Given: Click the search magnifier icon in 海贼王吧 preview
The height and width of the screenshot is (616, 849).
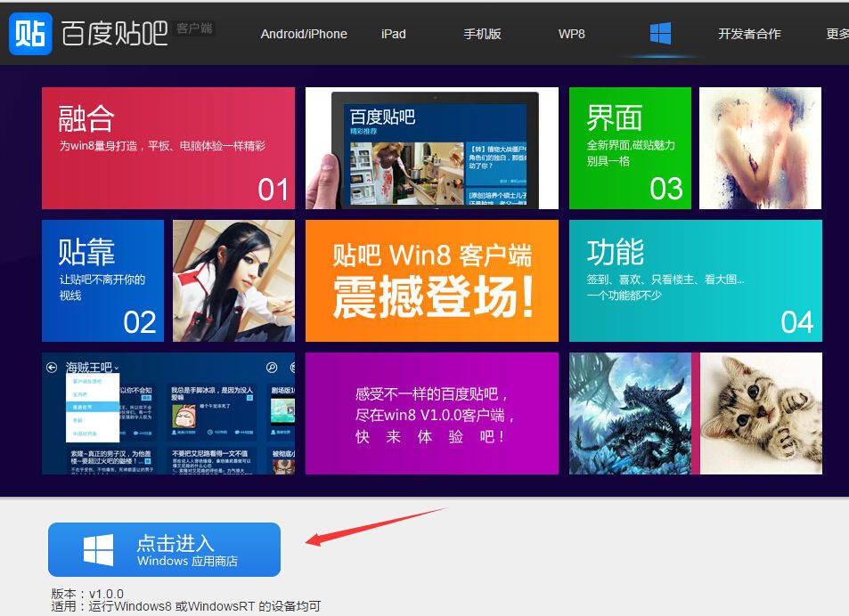Looking at the screenshot, I should tap(272, 367).
